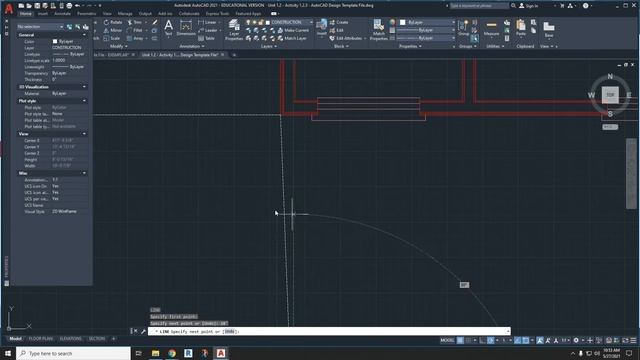Collapse the Plot style section
640x360 pixels.
tap(84, 101)
